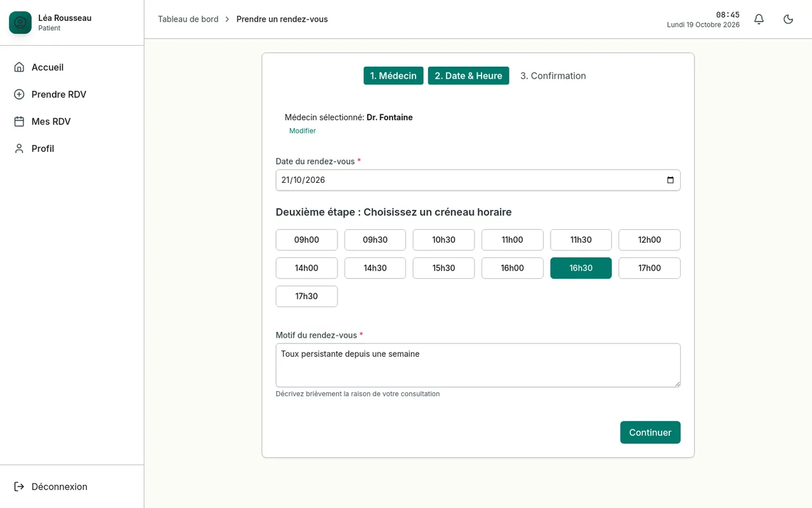Image resolution: width=812 pixels, height=508 pixels.
Task: Go back to step 1. Médecin
Action: 393,76
